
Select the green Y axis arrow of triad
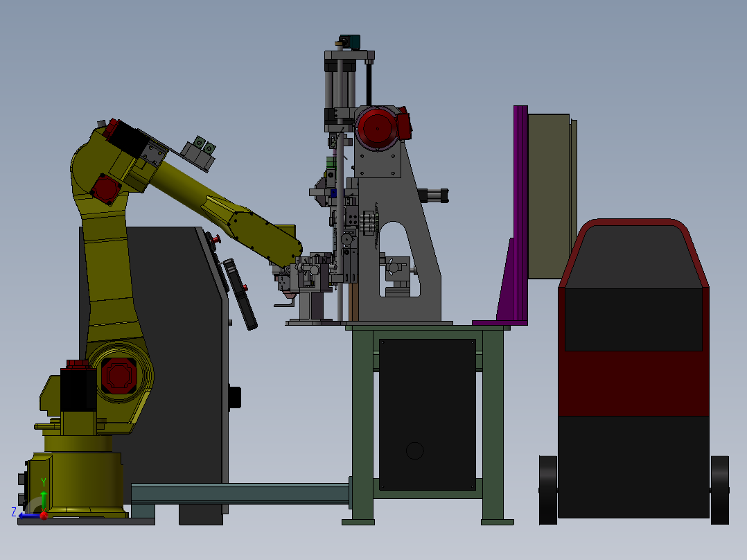tap(44, 500)
